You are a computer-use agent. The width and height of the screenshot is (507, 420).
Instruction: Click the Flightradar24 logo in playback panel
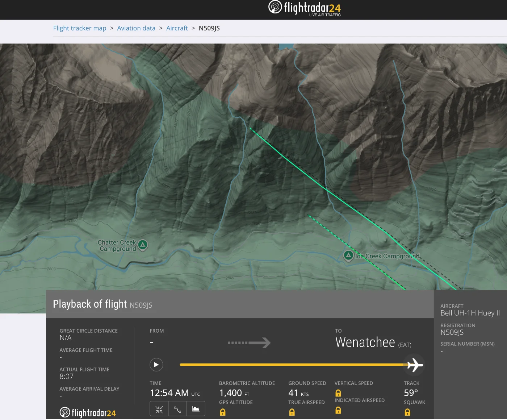[88, 413]
